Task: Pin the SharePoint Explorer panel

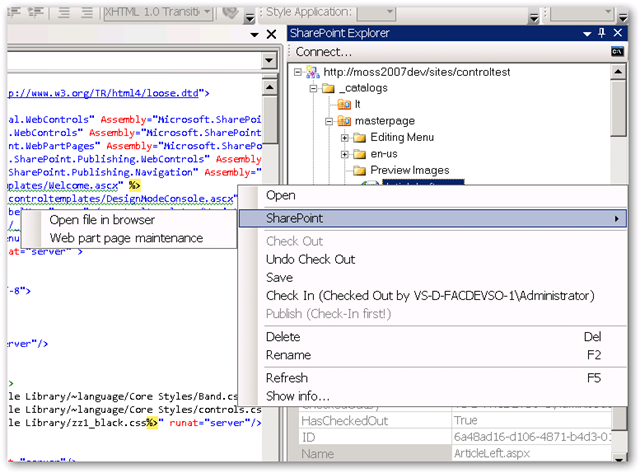Action: click(x=602, y=33)
